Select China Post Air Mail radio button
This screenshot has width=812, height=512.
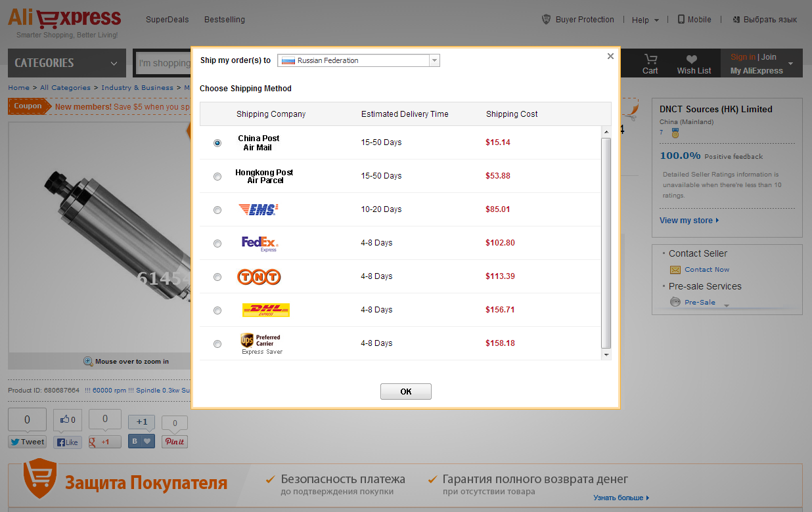[217, 143]
